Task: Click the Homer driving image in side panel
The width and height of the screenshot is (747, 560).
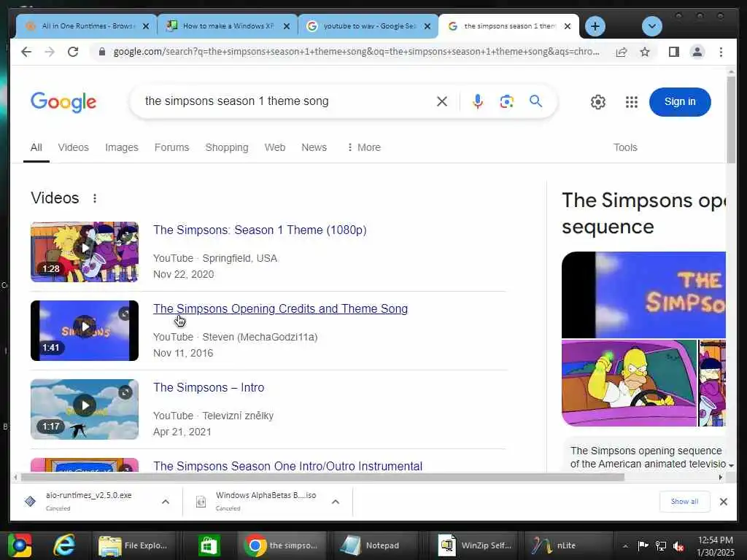Action: 629,383
